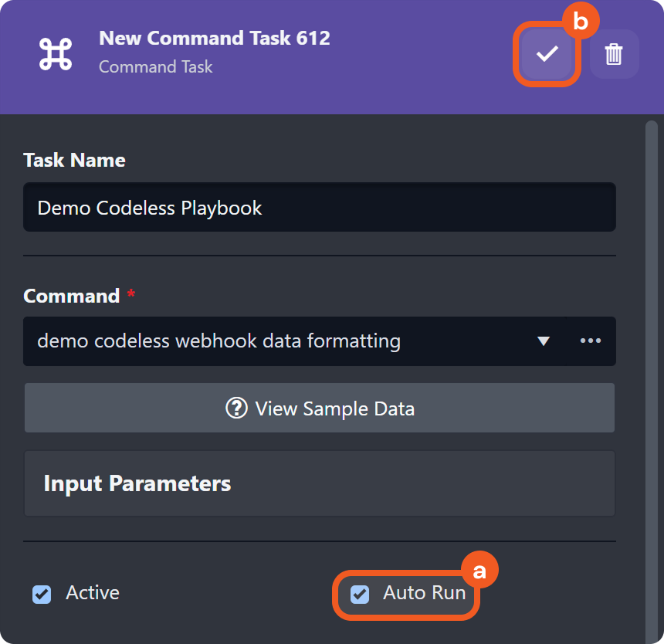Delete the task with the trash icon
Screen dimensions: 664x644
point(614,54)
